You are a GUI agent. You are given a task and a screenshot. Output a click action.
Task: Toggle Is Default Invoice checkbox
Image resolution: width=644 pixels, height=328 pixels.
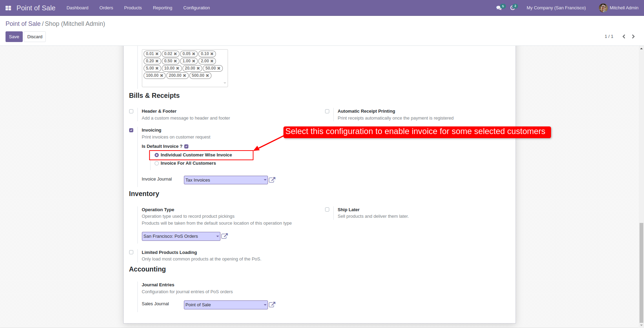pos(186,146)
